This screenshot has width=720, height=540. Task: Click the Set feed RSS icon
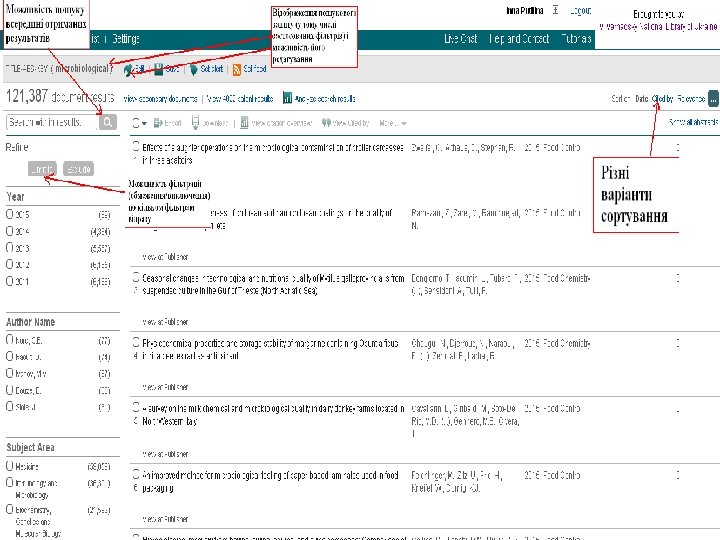(x=237, y=69)
